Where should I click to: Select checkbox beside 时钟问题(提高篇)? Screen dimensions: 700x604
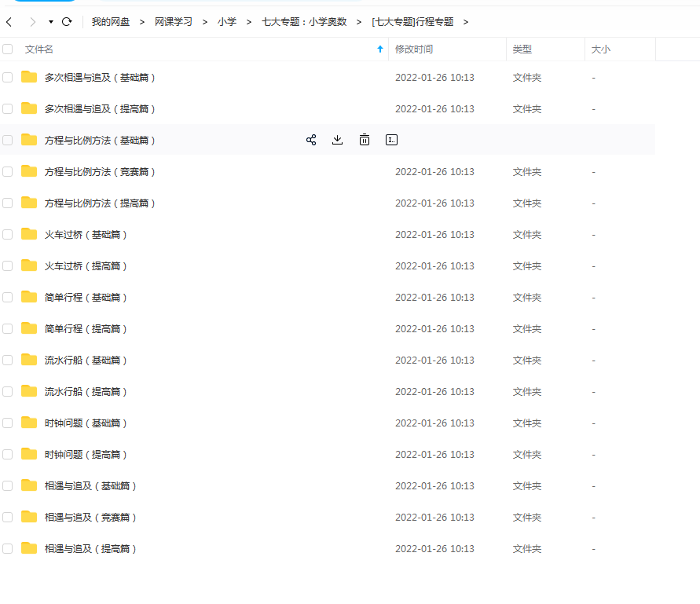coord(8,454)
